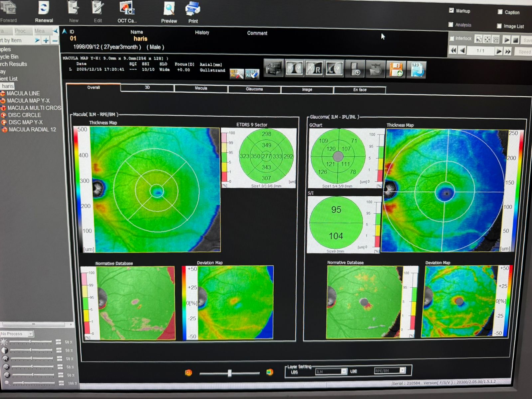
Task: Enable the Analysis checkbox
Action: [451, 25]
